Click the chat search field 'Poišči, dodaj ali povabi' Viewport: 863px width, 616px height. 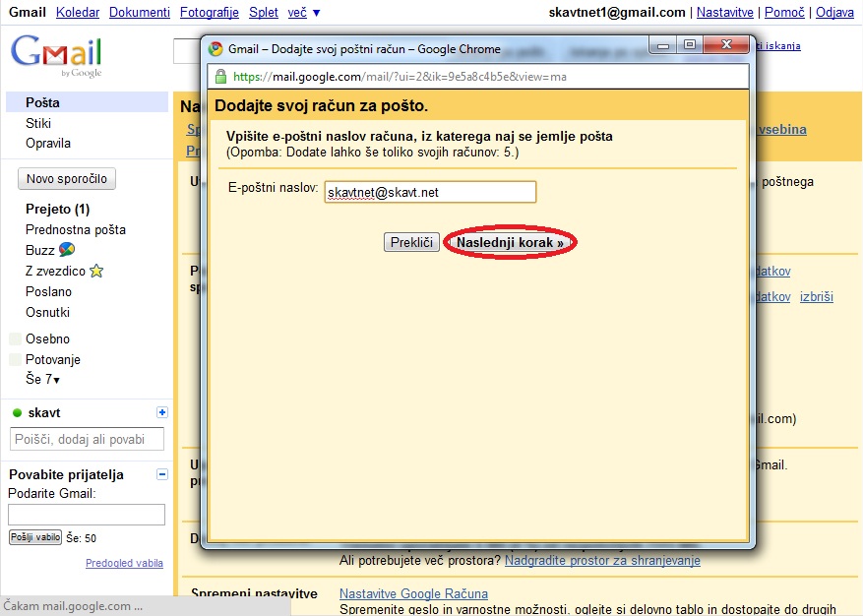coord(87,439)
